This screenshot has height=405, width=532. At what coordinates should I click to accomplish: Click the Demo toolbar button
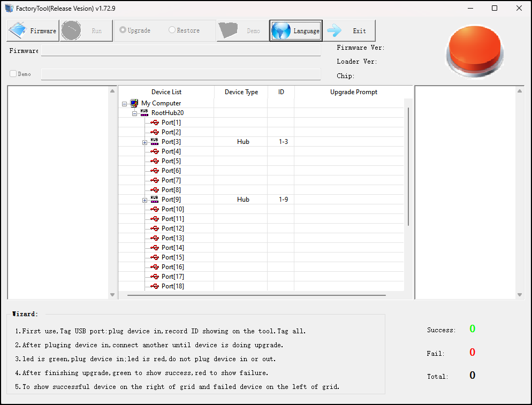point(243,30)
